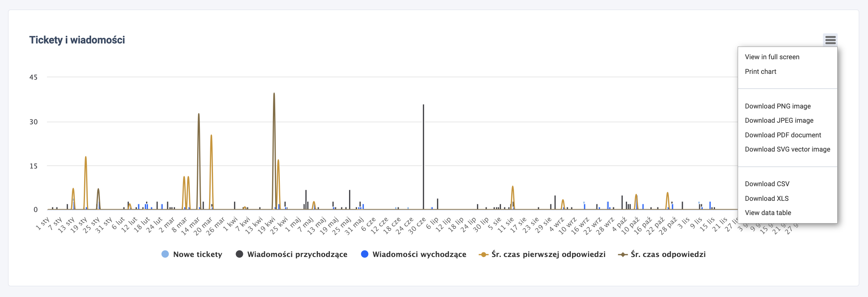Screen dimensions: 868x297
Task: Hide the Śr. czas odpowiedzi series
Action: click(x=668, y=254)
